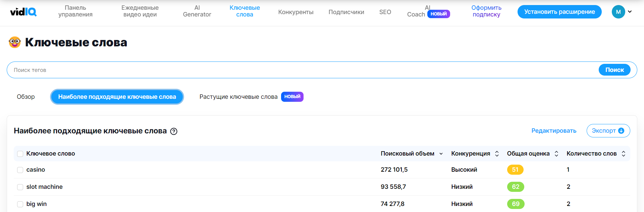644x212 pixels.
Task: Click the green score badge 69
Action: point(516,204)
